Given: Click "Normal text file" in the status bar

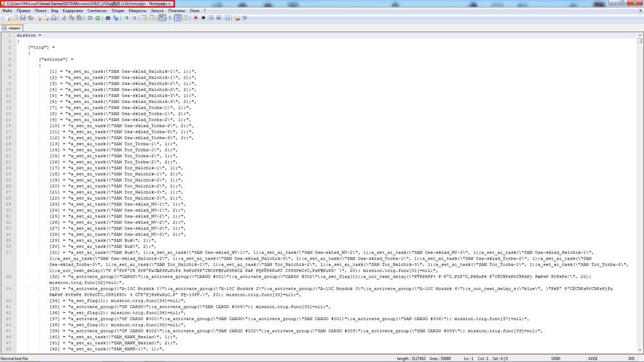Looking at the screenshot, I should [14, 359].
